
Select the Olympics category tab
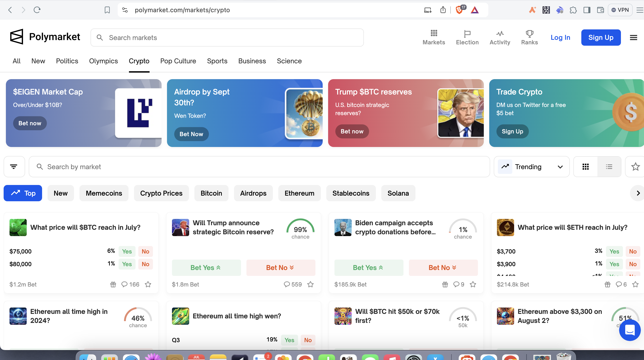click(103, 61)
